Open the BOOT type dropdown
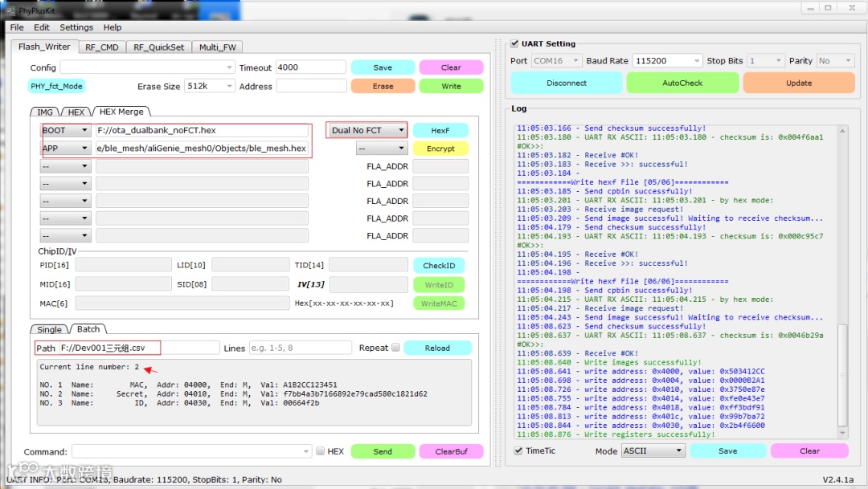Image resolution: width=868 pixels, height=489 pixels. [65, 131]
